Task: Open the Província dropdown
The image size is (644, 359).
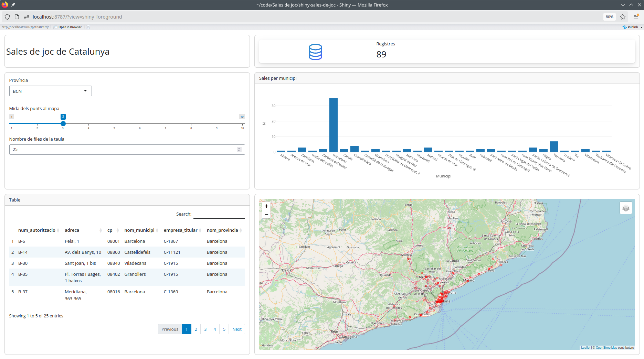Action: point(50,91)
